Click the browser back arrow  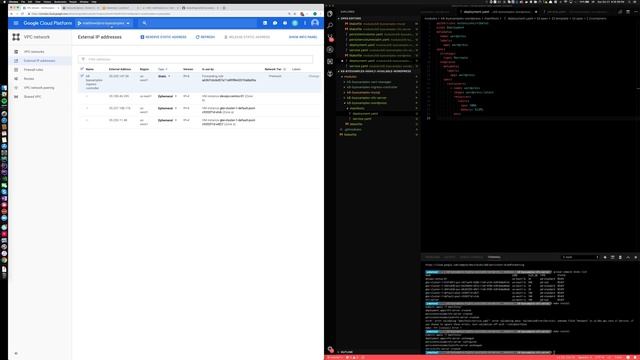coord(11,14)
